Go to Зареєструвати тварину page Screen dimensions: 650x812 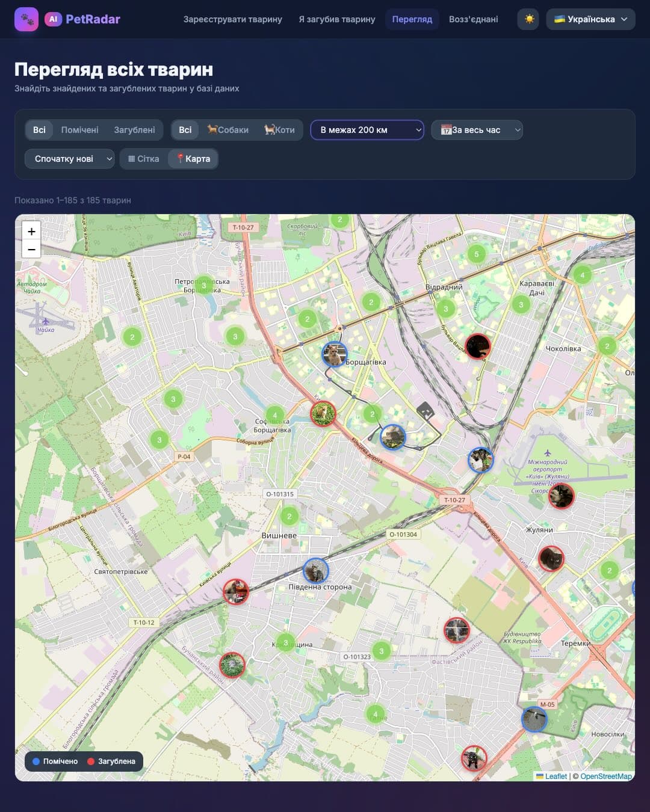pos(232,19)
